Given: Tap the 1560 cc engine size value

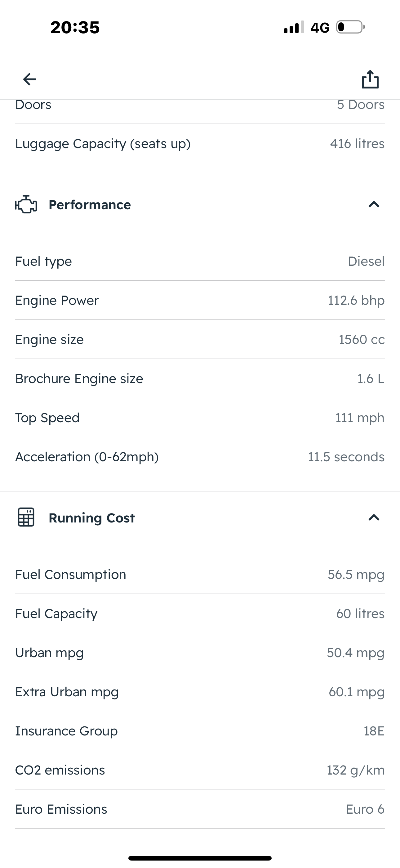Looking at the screenshot, I should tap(361, 340).
